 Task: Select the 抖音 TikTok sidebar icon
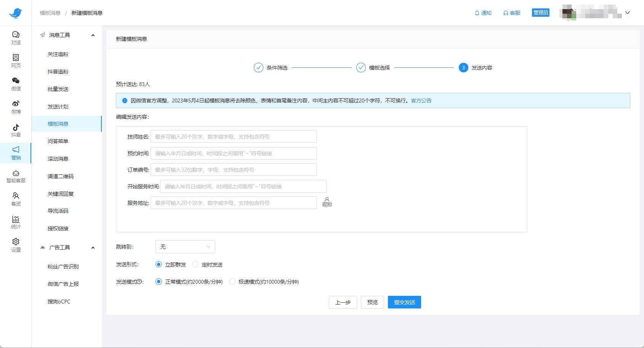click(16, 128)
